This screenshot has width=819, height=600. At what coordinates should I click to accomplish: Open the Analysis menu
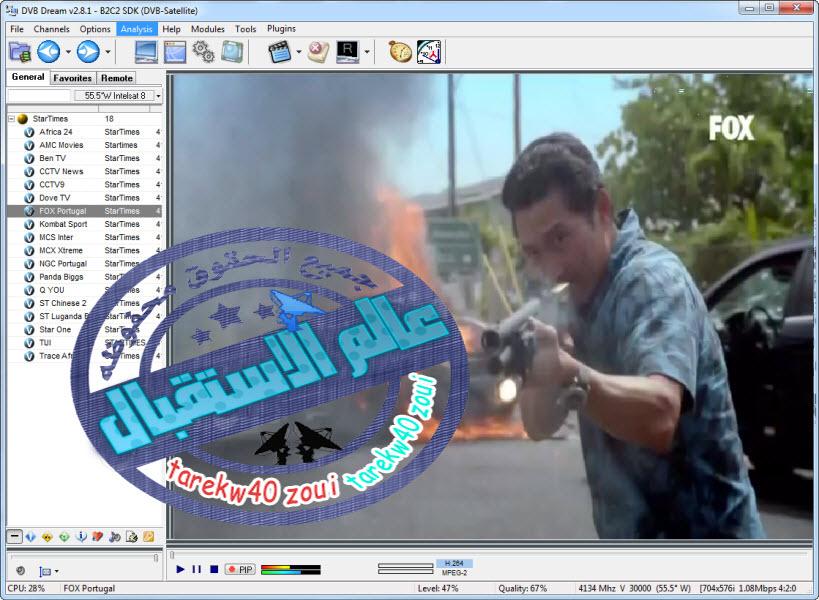tap(136, 29)
